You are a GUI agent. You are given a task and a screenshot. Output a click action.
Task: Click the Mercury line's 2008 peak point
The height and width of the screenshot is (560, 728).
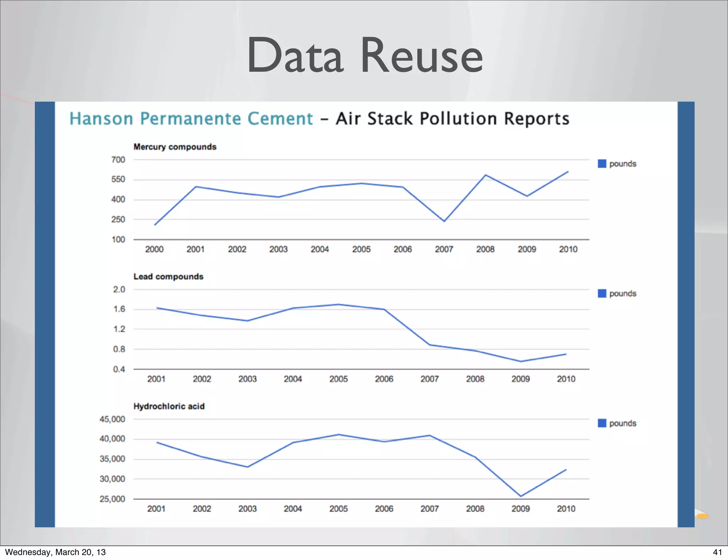(486, 175)
